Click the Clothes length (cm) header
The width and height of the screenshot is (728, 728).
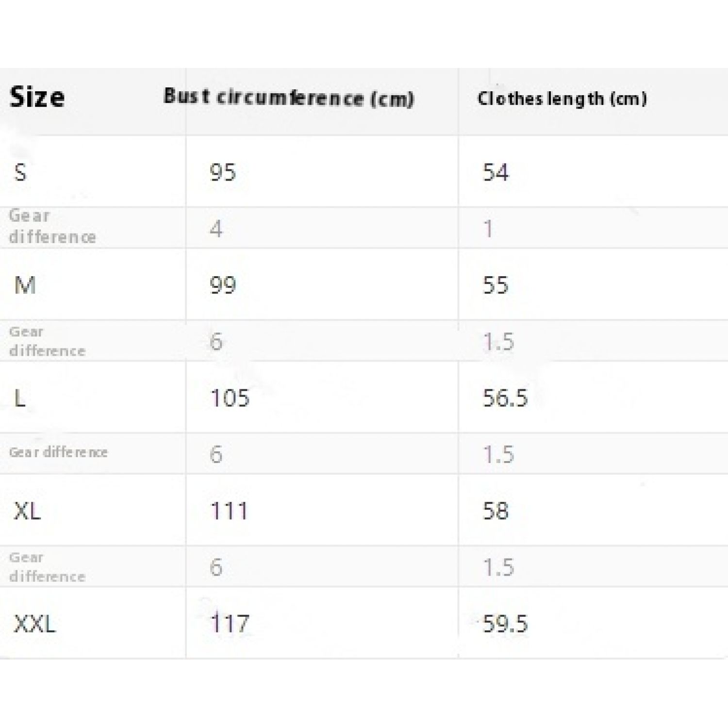[562, 99]
